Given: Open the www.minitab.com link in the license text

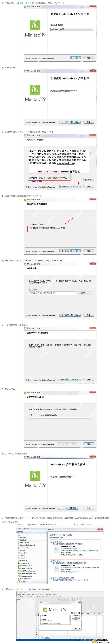Looking at the screenshot, I should click(66, 163).
